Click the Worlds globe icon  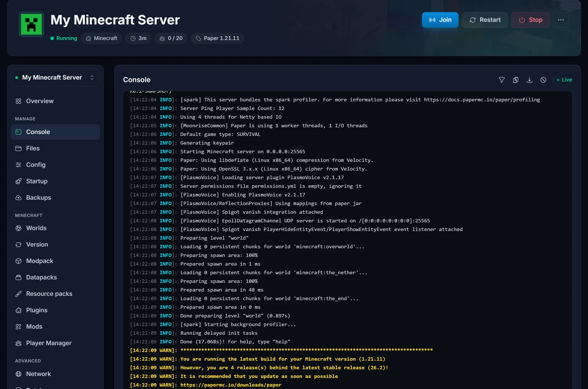pyautogui.click(x=18, y=228)
